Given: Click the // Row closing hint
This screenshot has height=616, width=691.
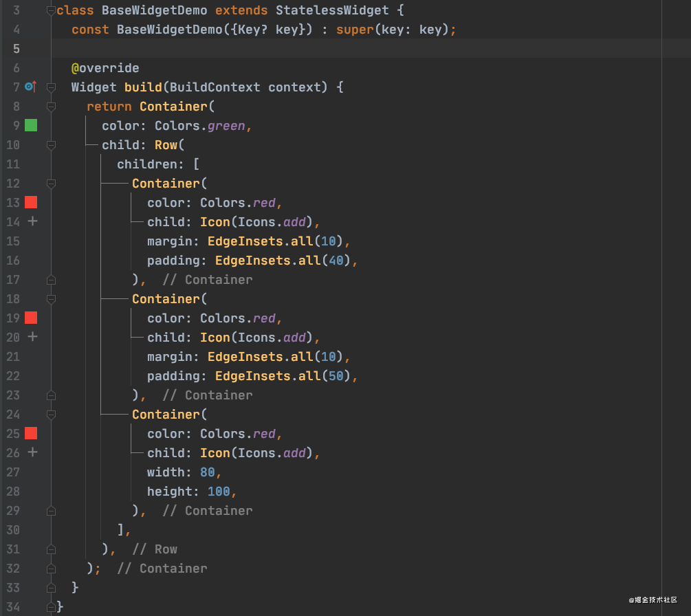Looking at the screenshot, I should (x=155, y=549).
